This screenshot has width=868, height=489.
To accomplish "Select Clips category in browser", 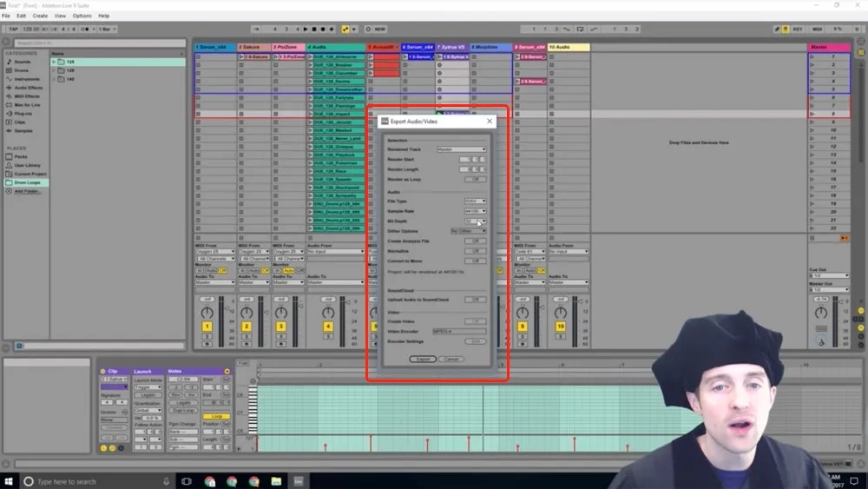I will [x=20, y=122].
